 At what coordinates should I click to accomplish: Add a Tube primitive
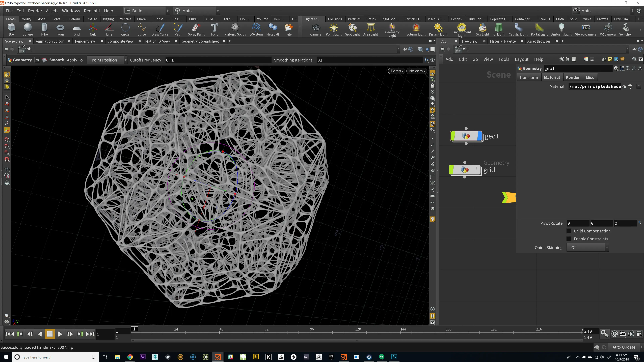(44, 30)
